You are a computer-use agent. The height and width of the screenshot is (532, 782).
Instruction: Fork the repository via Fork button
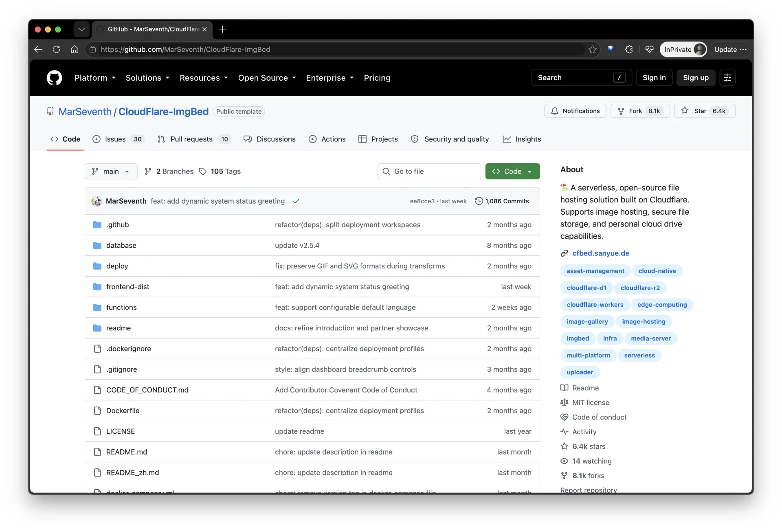pos(640,111)
